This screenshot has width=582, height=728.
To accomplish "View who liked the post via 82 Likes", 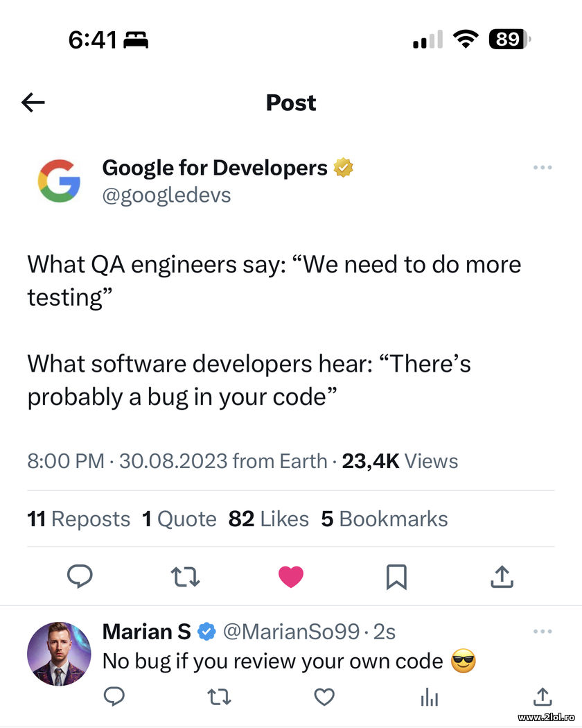I will tap(269, 519).
